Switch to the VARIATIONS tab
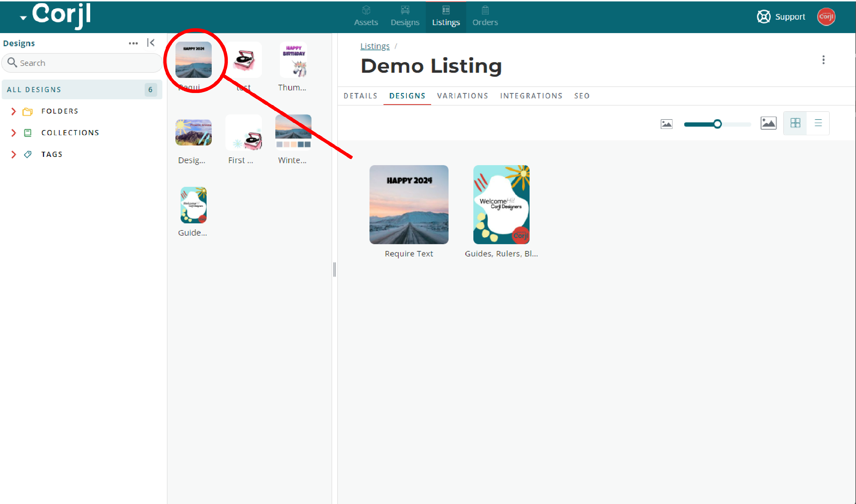The image size is (856, 504). pos(463,96)
